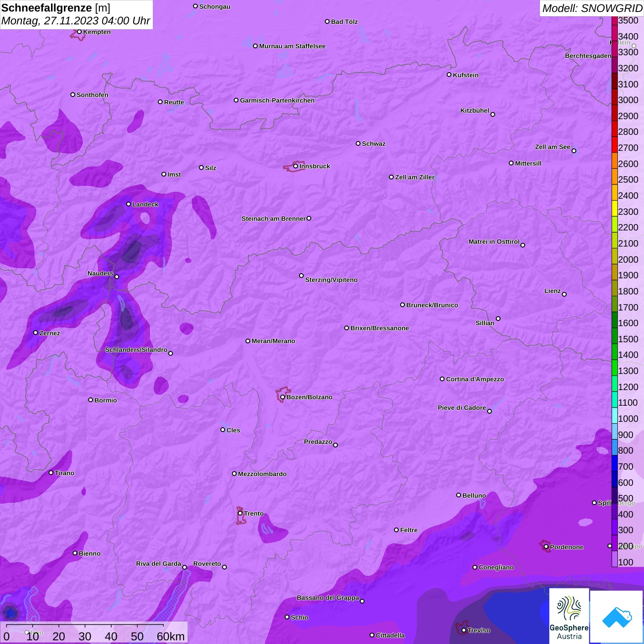Click the 'Pieve di Cadore' label
Viewport: 644px width, 644px height.
(462, 408)
